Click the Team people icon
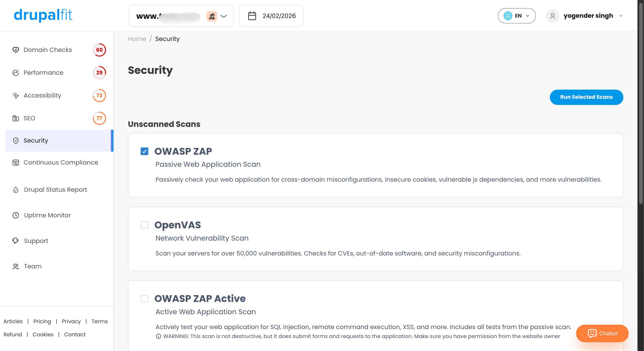The height and width of the screenshot is (351, 644). (16, 266)
